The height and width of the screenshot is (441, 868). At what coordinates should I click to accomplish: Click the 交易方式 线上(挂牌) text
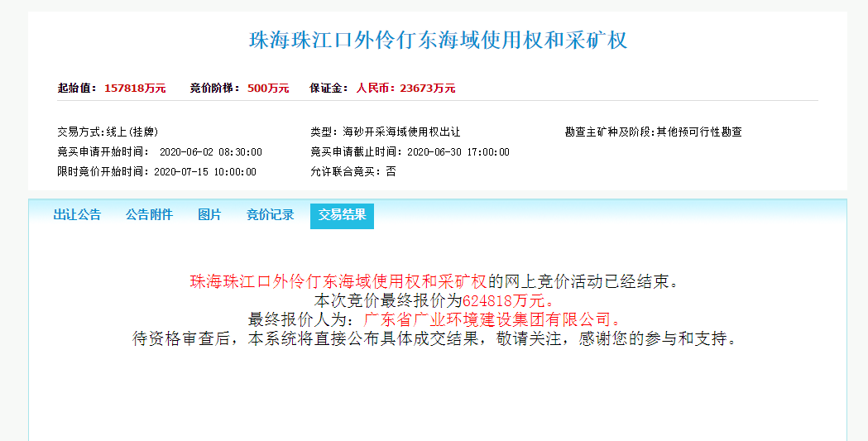tap(108, 132)
